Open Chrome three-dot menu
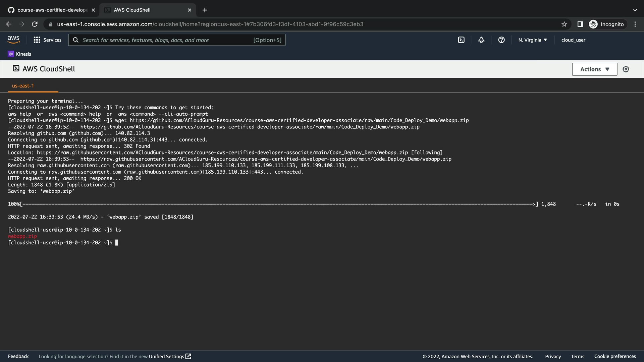The height and width of the screenshot is (362, 644). tap(635, 24)
